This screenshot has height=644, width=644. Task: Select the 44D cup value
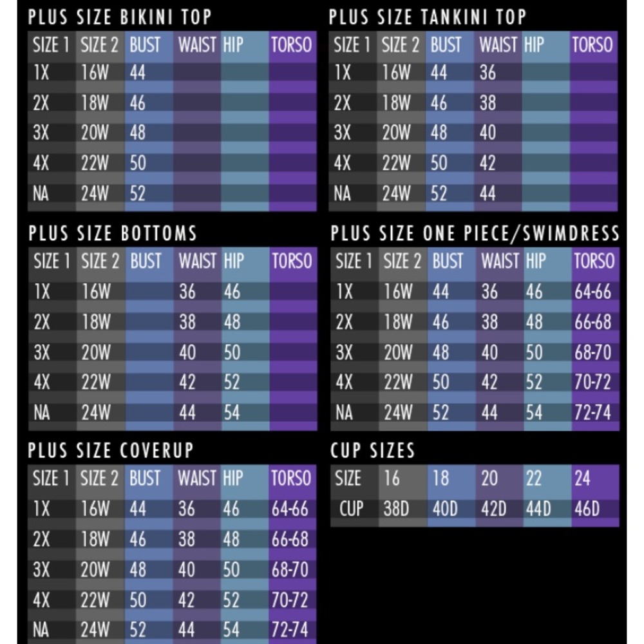(x=538, y=509)
